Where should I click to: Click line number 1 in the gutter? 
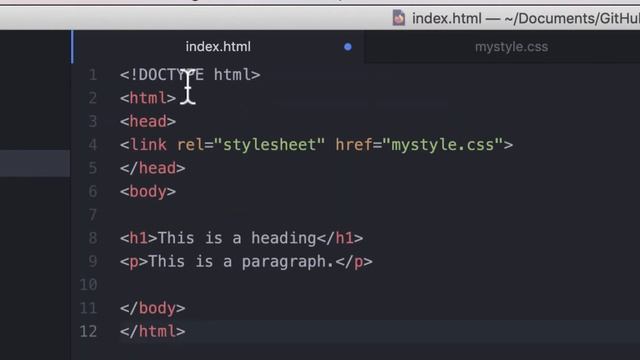point(93,75)
